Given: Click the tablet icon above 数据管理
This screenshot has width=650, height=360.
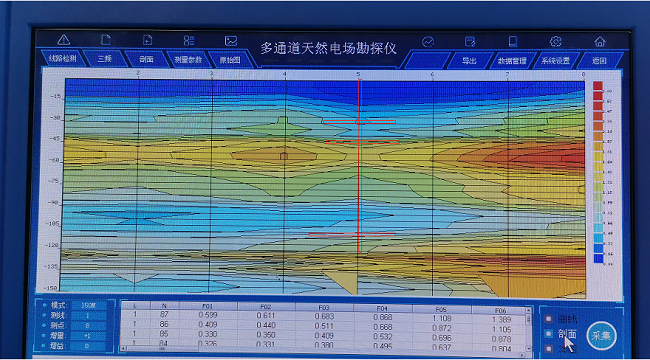Looking at the screenshot, I should tap(513, 41).
